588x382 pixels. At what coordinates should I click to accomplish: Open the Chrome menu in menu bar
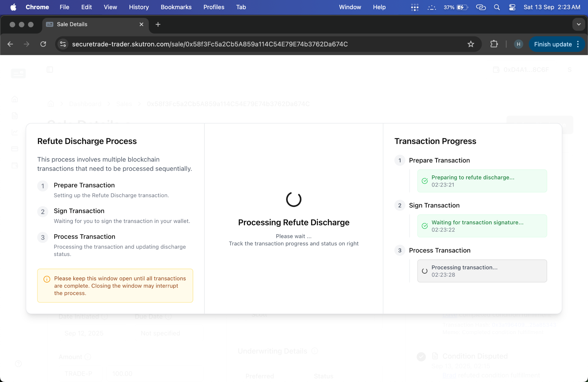[37, 7]
